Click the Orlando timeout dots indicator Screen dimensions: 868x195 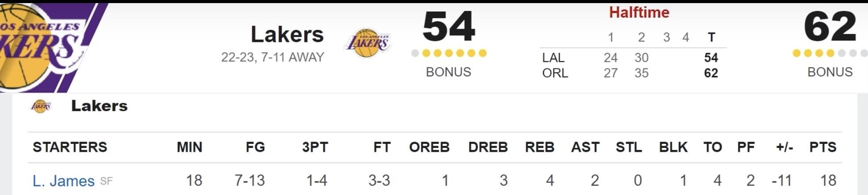pyautogui.click(x=830, y=53)
